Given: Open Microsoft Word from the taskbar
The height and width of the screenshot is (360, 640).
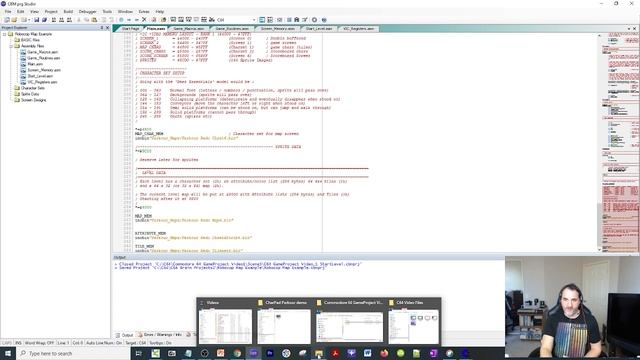Looking at the screenshot, I should click(368, 353).
